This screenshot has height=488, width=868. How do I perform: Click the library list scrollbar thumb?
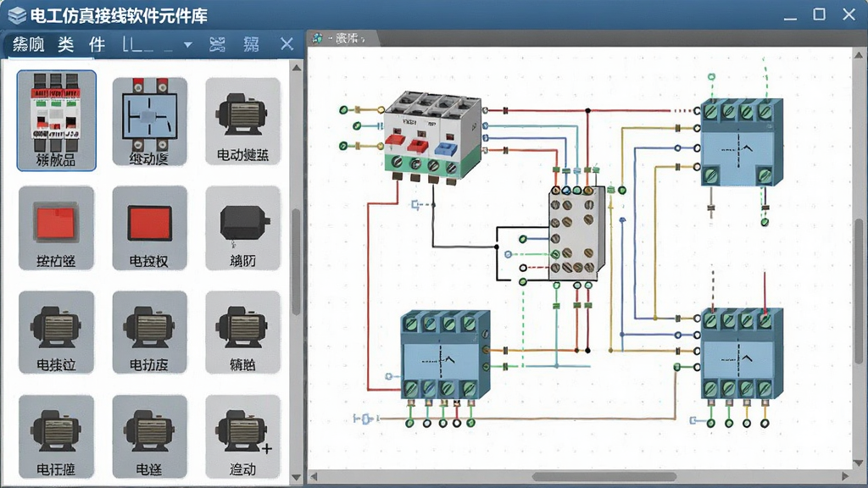[297, 262]
